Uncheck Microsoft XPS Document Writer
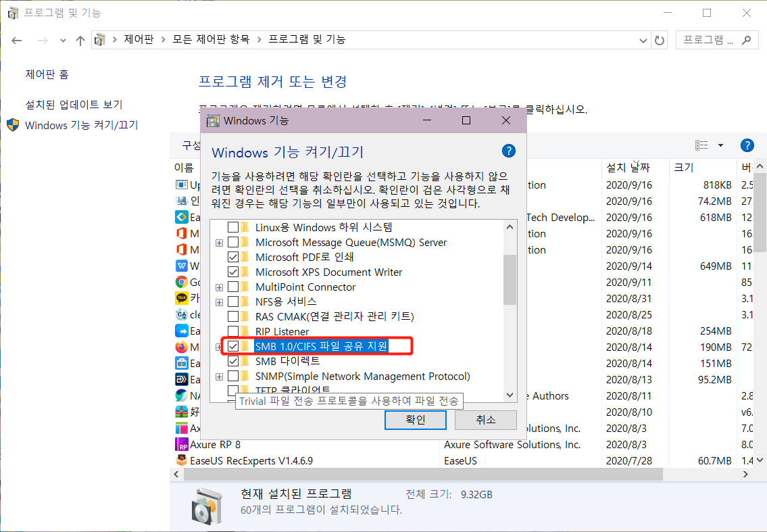The image size is (767, 532). [233, 272]
